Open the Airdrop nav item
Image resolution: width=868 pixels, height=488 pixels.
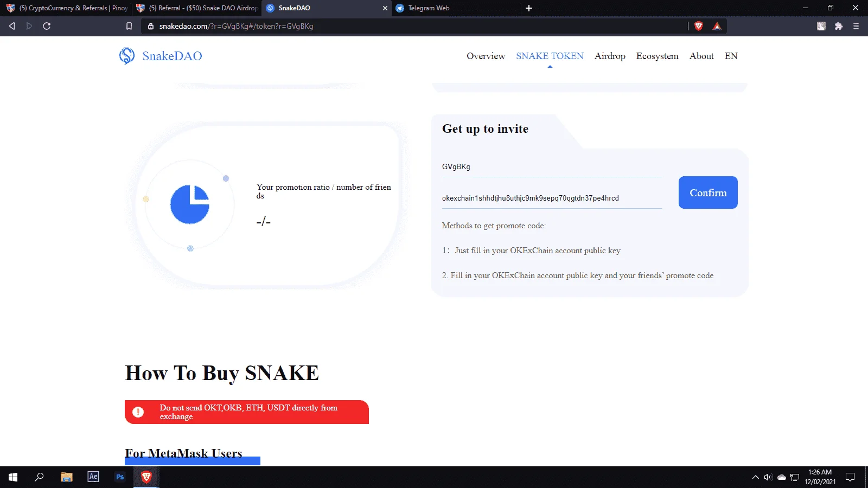610,56
